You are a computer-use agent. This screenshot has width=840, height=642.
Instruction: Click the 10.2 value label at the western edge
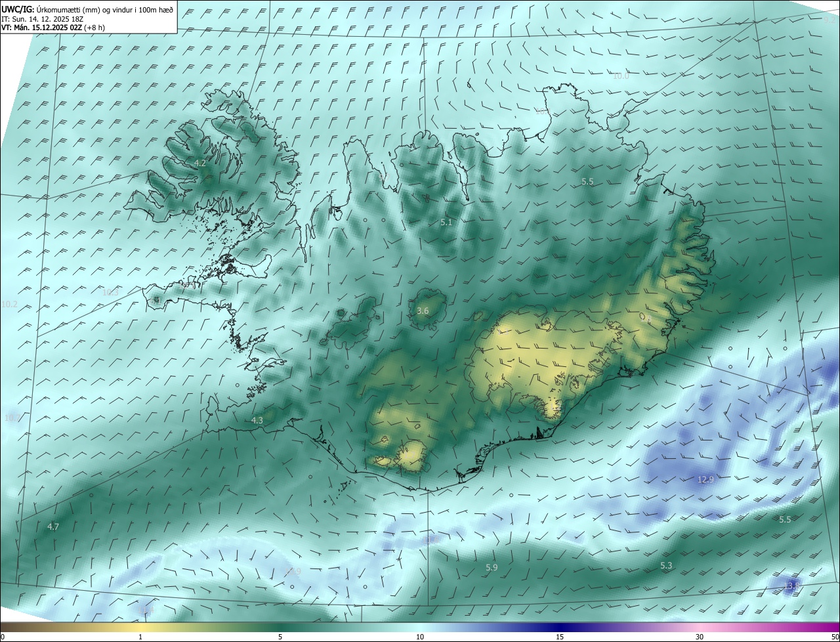[9, 305]
